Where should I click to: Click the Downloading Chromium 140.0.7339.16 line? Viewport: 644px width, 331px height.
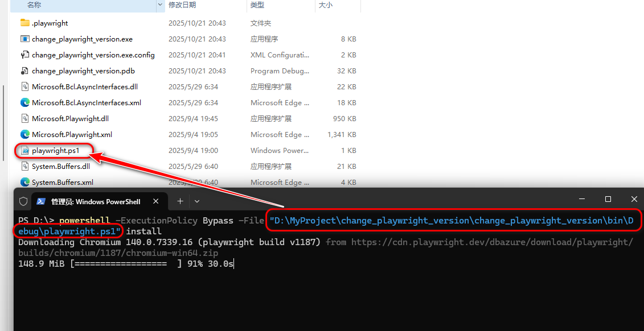click(169, 242)
